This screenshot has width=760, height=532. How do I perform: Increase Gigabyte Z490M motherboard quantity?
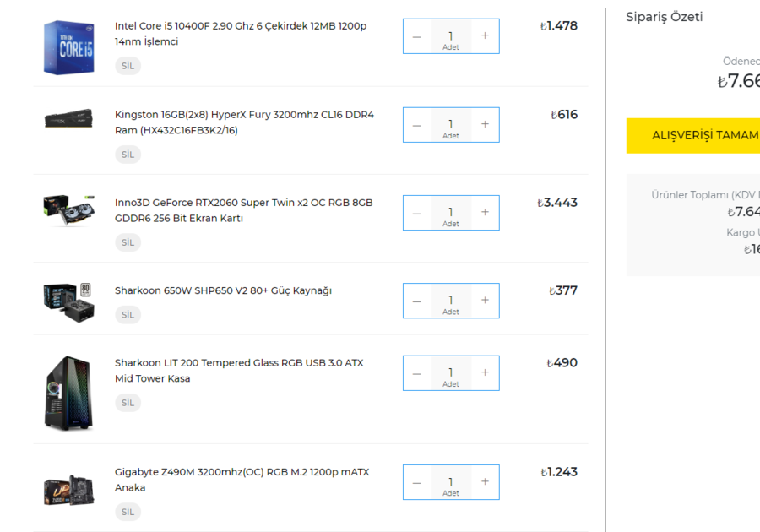click(x=485, y=482)
